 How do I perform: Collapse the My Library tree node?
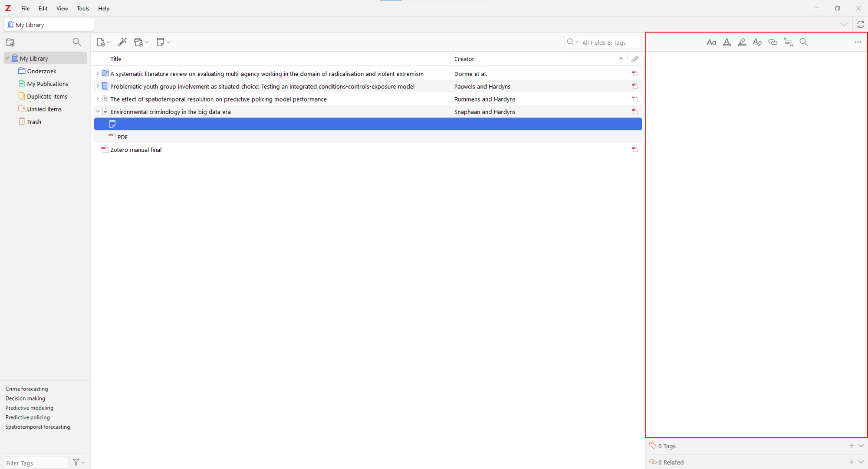[x=7, y=58]
